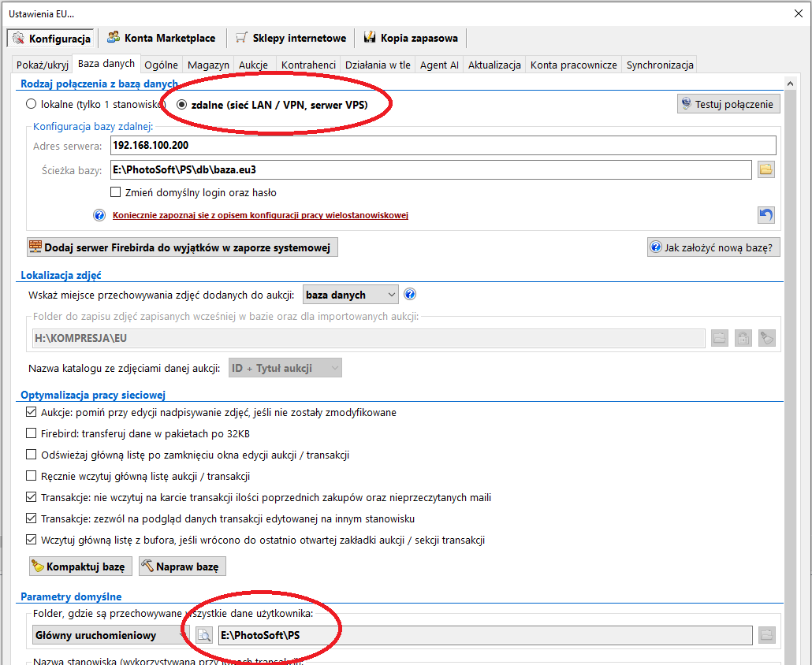Screen dimensions: 812x665
Task: Click the browse icon next to user data folder
Action: click(x=204, y=635)
